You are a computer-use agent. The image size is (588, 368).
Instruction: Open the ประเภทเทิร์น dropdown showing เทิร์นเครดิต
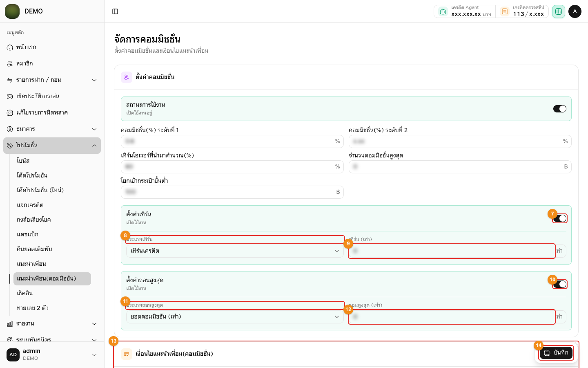(x=235, y=251)
